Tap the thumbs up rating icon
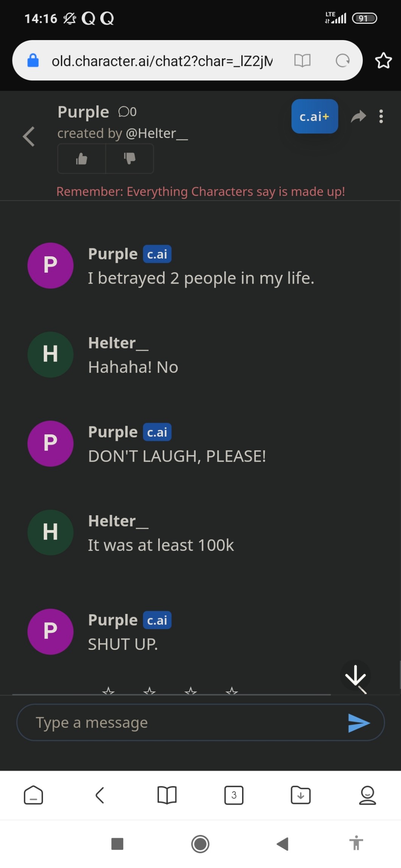 (82, 159)
